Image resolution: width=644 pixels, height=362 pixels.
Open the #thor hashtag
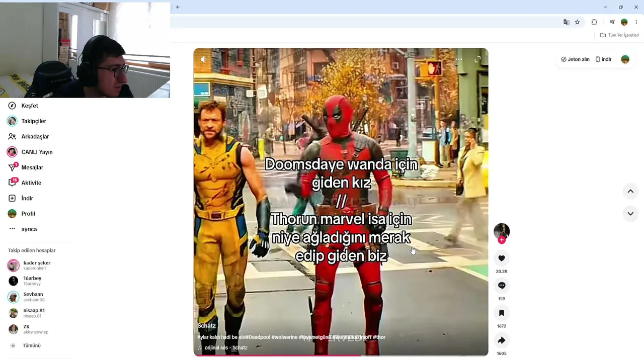379,337
